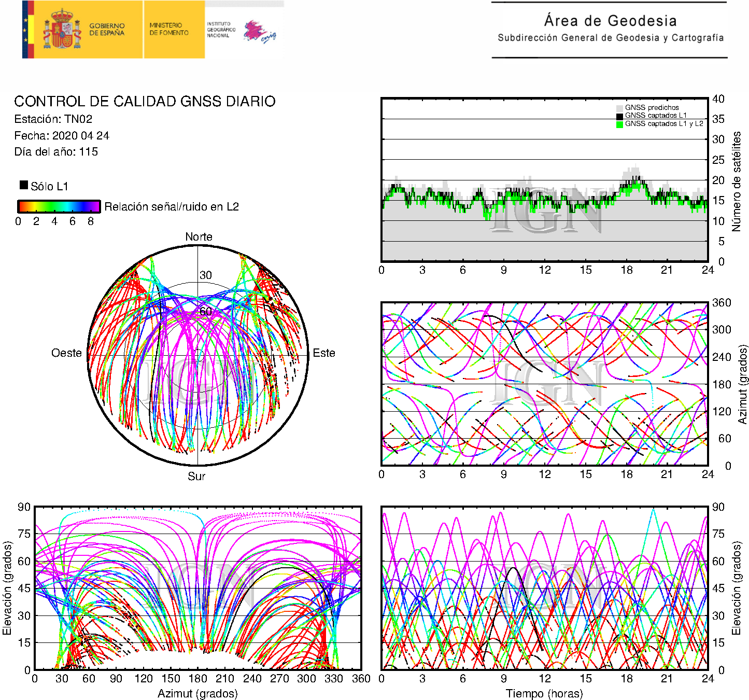
Task: Click the EU flag stars strip
Action: click(25, 30)
